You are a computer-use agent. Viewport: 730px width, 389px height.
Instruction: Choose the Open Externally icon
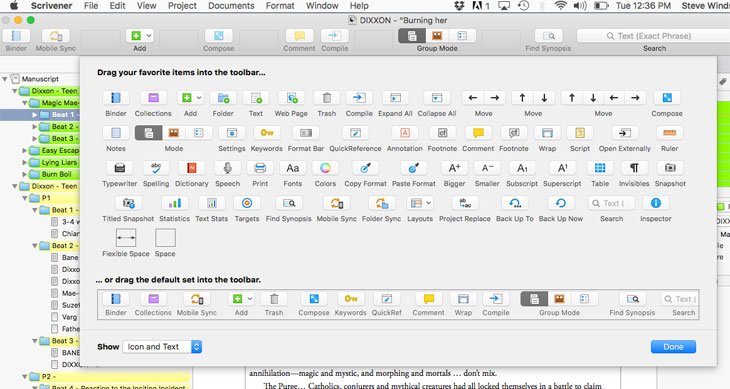[x=625, y=133]
